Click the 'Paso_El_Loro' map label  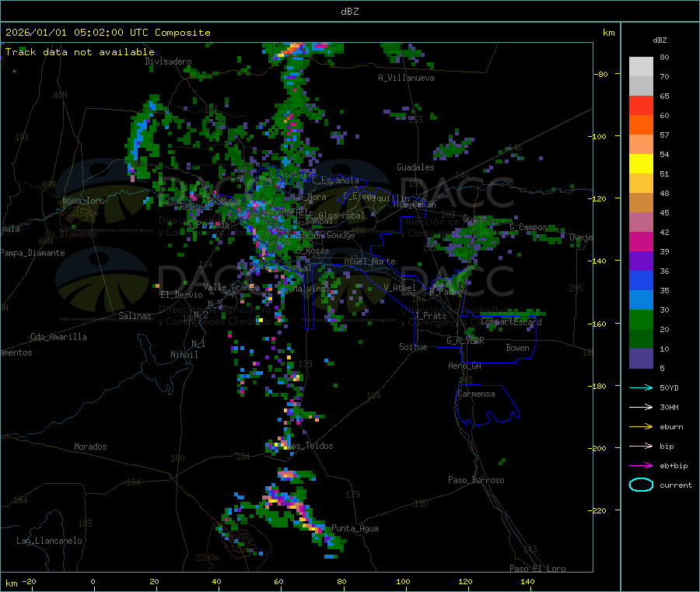coord(538,569)
